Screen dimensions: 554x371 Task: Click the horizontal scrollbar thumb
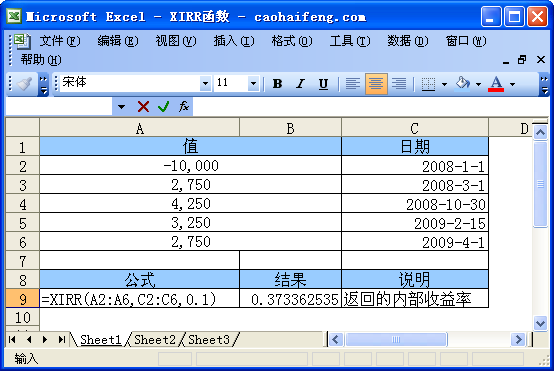(x=396, y=340)
